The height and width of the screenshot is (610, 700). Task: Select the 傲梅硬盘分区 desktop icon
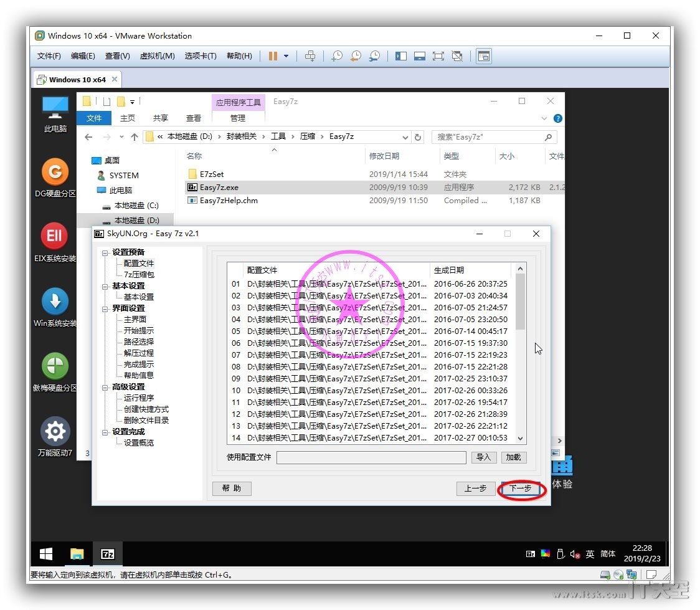55,372
